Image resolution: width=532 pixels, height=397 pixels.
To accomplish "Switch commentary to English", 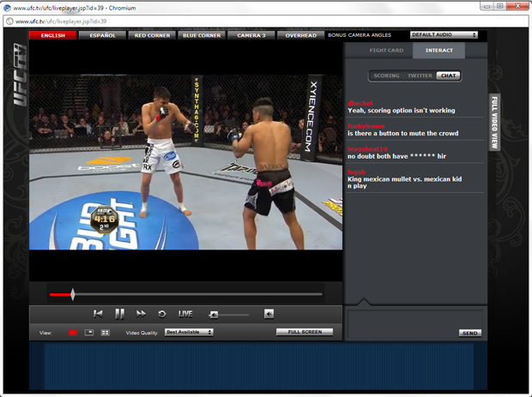I will (x=52, y=35).
